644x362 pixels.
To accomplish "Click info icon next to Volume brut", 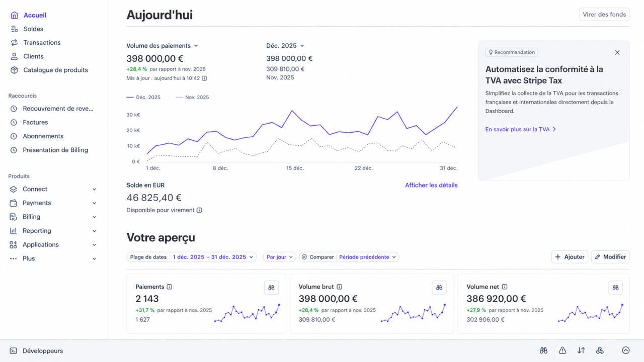I will tap(340, 287).
